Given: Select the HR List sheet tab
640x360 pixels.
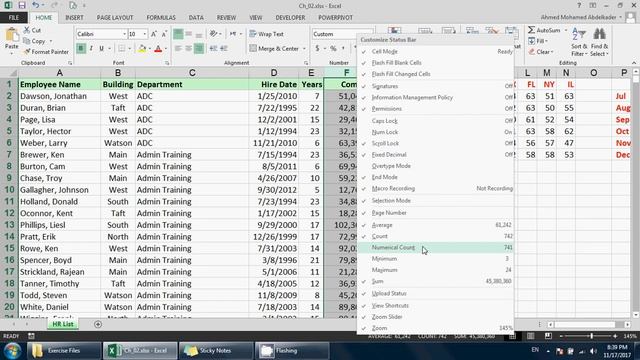Looking at the screenshot, I should (63, 324).
